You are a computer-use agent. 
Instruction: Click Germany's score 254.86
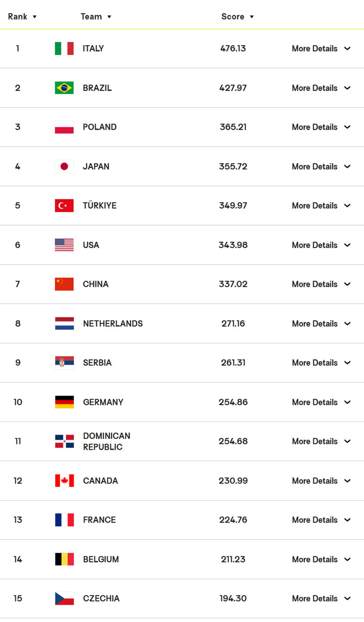233,402
